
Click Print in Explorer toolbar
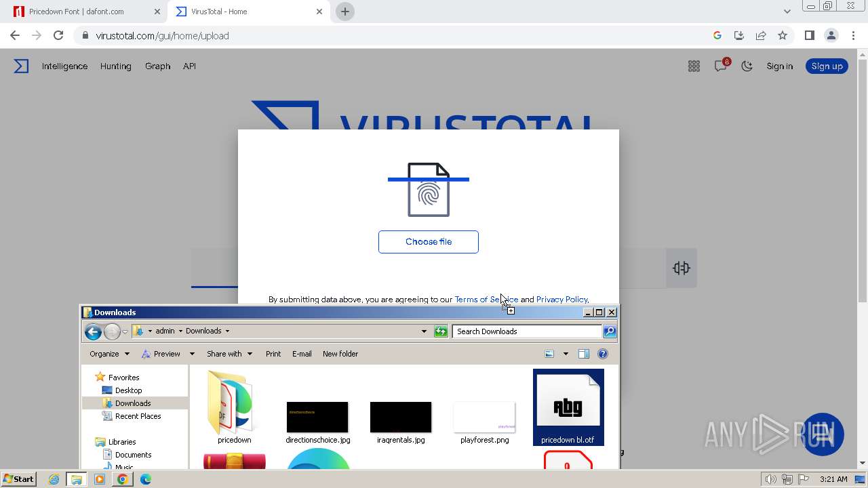pyautogui.click(x=273, y=354)
